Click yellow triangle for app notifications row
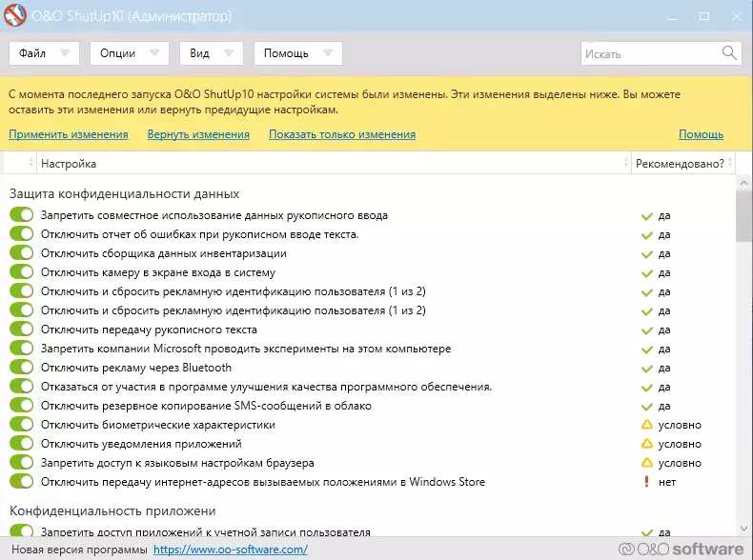 click(647, 444)
